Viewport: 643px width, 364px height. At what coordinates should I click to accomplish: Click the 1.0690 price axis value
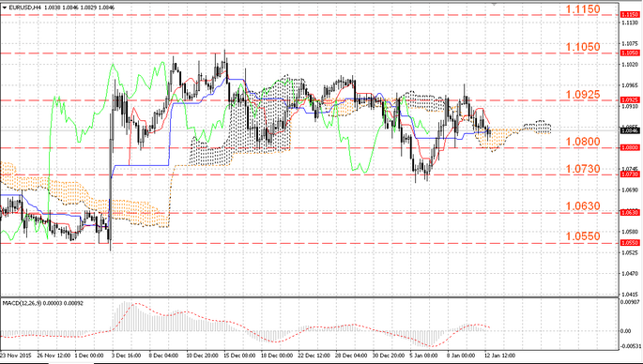pyautogui.click(x=630, y=190)
